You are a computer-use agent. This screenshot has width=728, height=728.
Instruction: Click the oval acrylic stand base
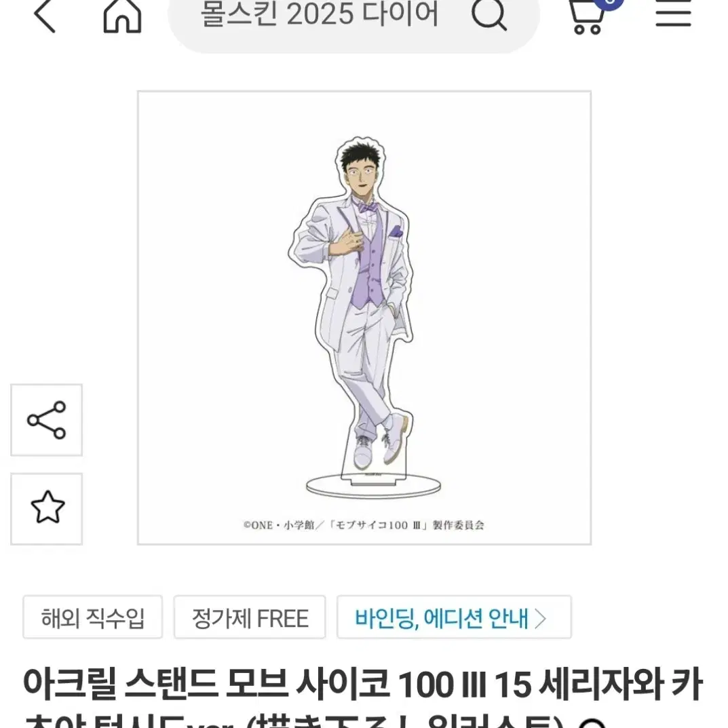pos(373,486)
